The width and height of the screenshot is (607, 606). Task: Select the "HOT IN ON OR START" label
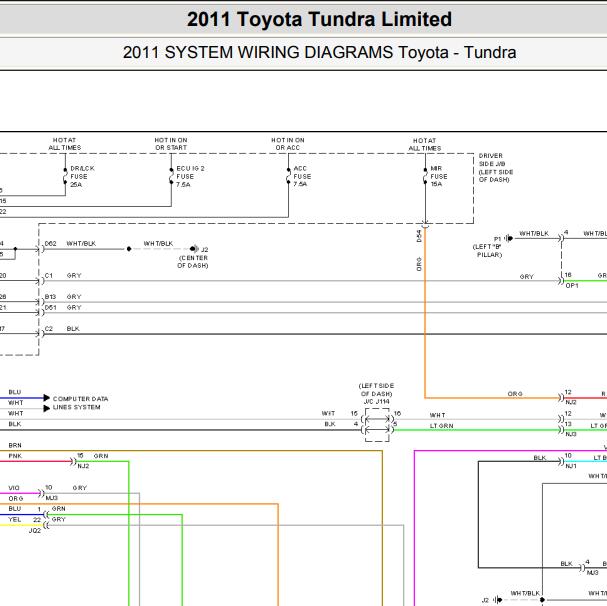tap(171, 144)
